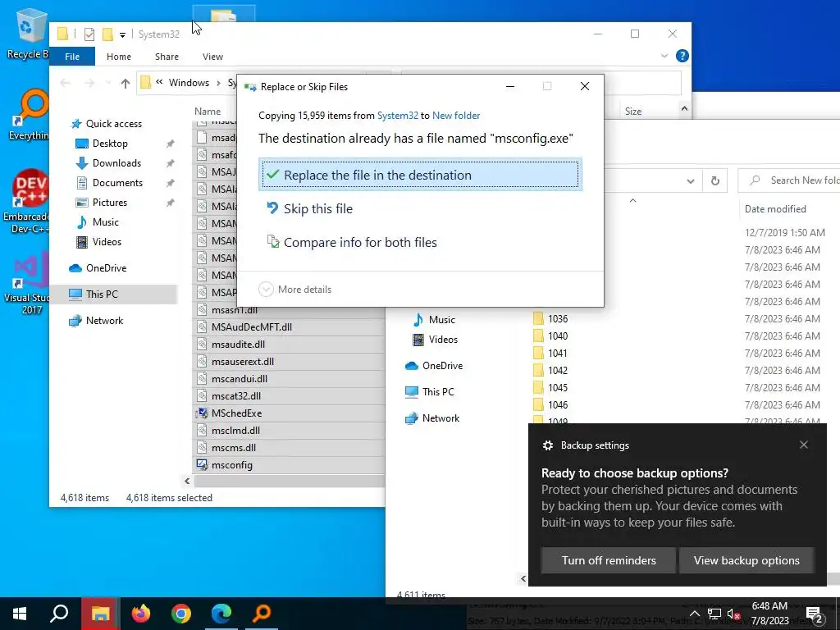The image size is (840, 630).
Task: Sort by Name column in System32 window
Action: point(208,112)
